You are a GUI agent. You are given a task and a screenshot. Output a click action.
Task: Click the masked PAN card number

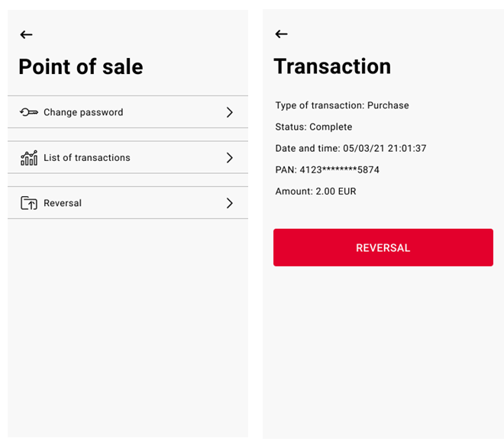(x=339, y=170)
